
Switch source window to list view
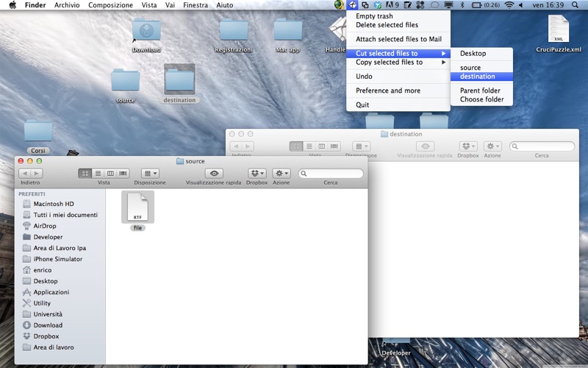pyautogui.click(x=98, y=173)
